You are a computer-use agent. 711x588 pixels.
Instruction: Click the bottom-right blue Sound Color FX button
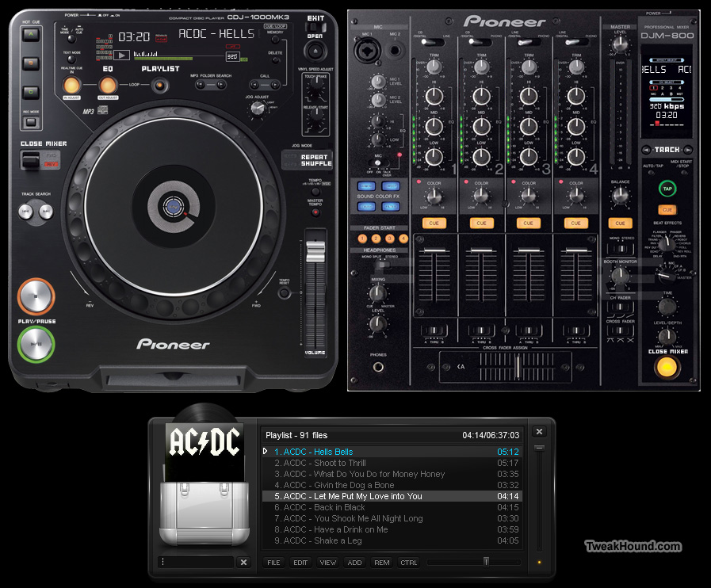[x=390, y=207]
